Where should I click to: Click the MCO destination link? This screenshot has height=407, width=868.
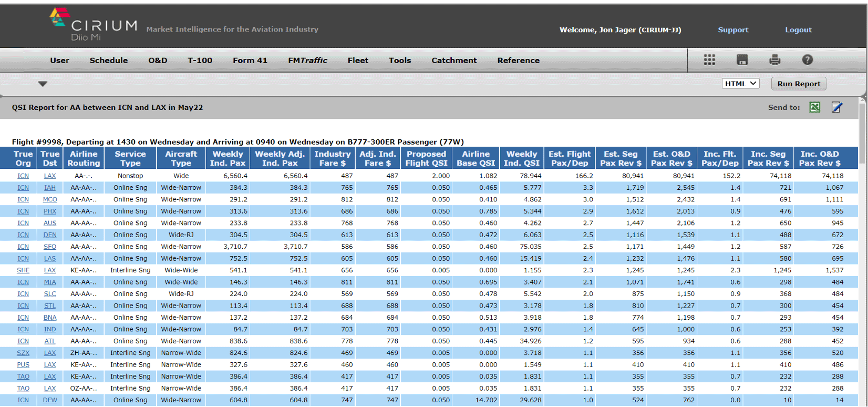coord(50,199)
